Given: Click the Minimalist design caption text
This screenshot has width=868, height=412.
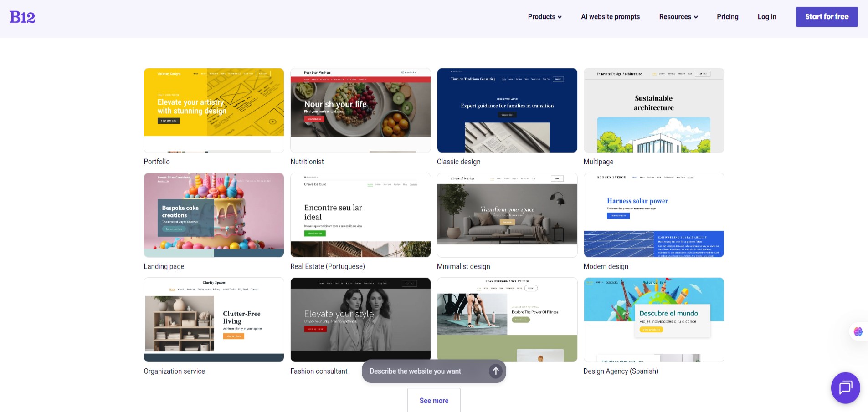Looking at the screenshot, I should [x=463, y=266].
